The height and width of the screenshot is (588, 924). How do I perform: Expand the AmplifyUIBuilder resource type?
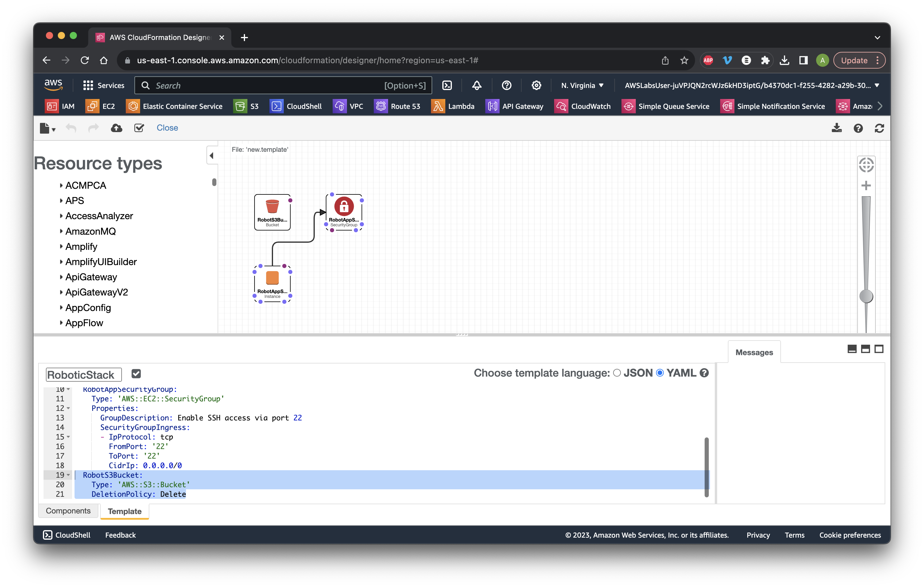tap(61, 262)
